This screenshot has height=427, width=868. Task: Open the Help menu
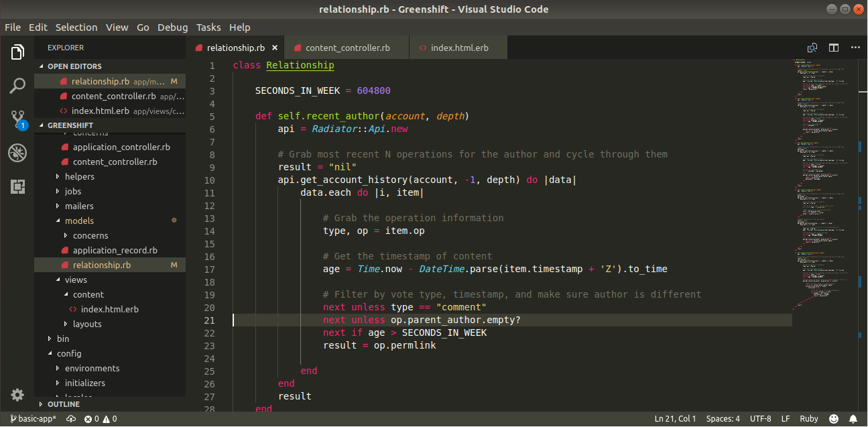239,27
